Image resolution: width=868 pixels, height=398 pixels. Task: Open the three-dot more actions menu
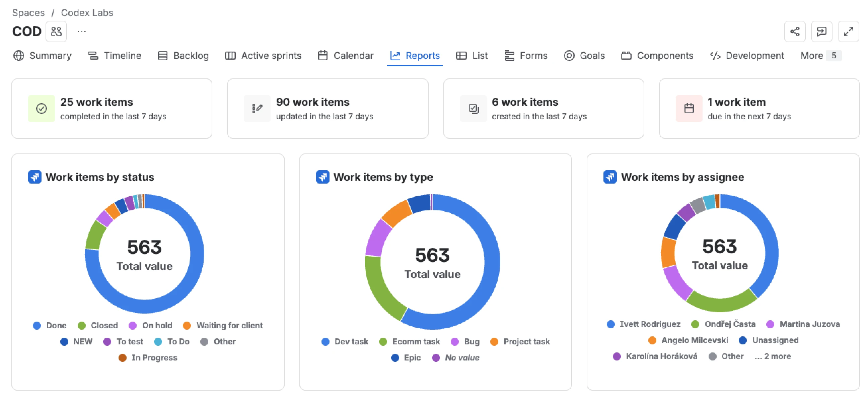click(82, 32)
